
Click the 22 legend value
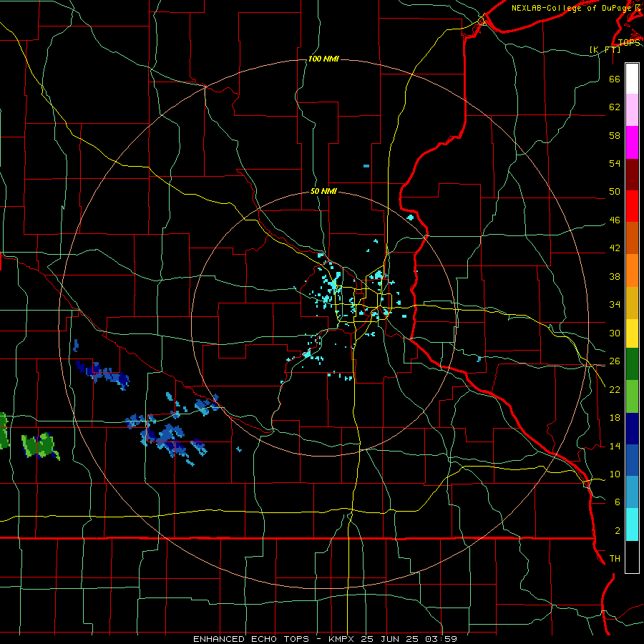pos(615,389)
